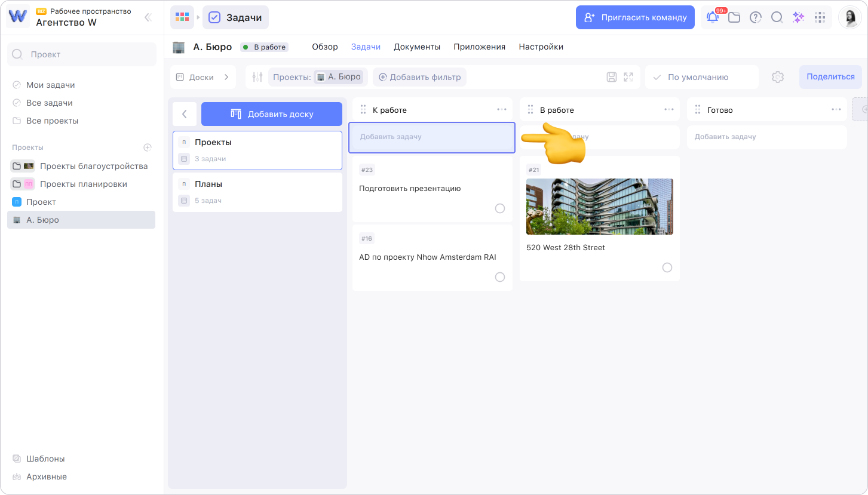Image resolution: width=868 pixels, height=495 pixels.
Task: Select the Проекты board with 3 tasks
Action: pos(257,150)
